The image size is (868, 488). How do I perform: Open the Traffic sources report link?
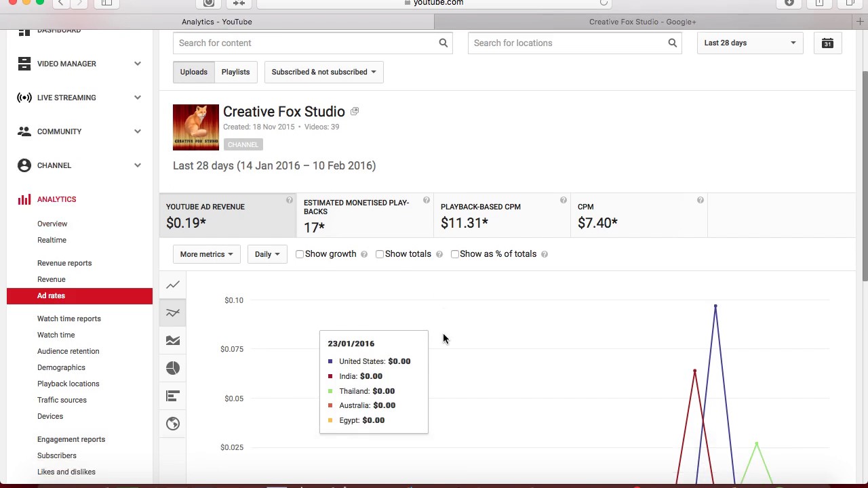[62, 400]
